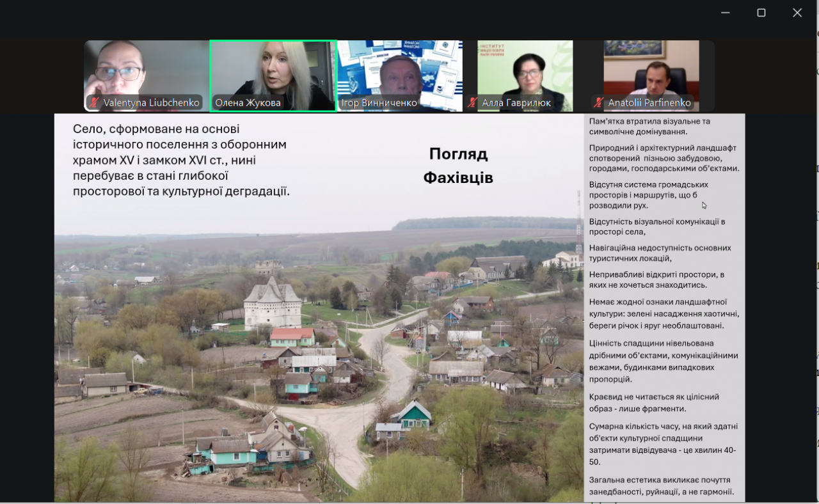Click Valentyna Liubchenko's muted microphone icon
This screenshot has height=504, width=819.
pyautogui.click(x=95, y=102)
